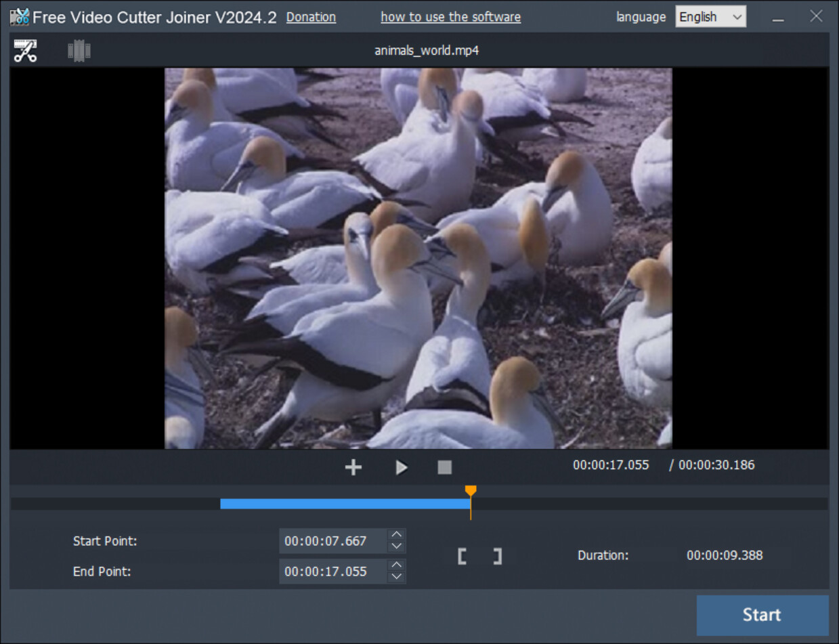Image resolution: width=839 pixels, height=644 pixels.
Task: Open the Donation link
Action: pyautogui.click(x=311, y=17)
